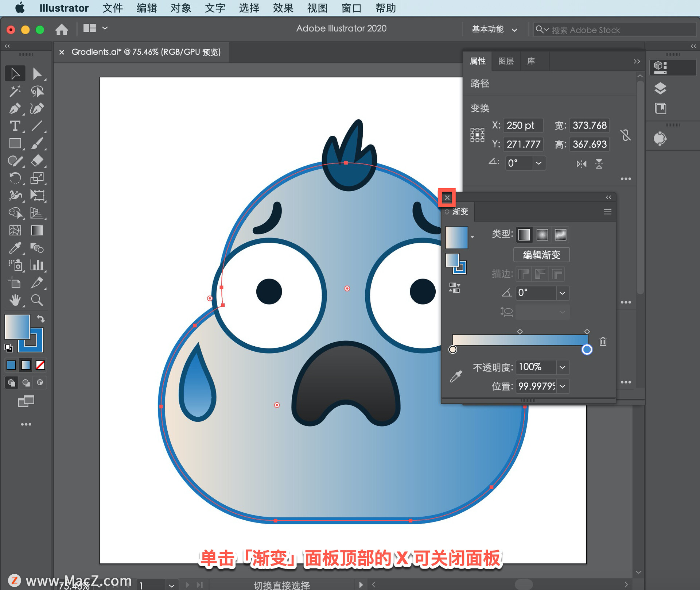Select the Gradient tool in toolbar
The height and width of the screenshot is (590, 700).
pyautogui.click(x=37, y=231)
